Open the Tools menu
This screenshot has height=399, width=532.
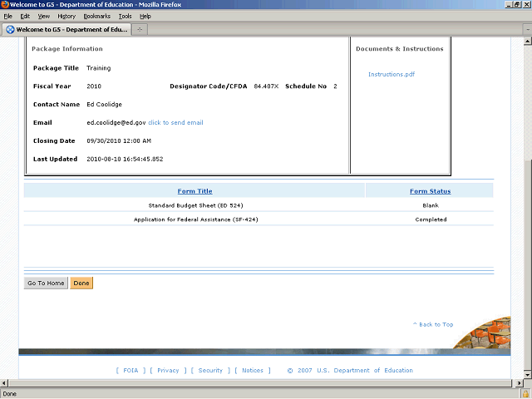[125, 16]
